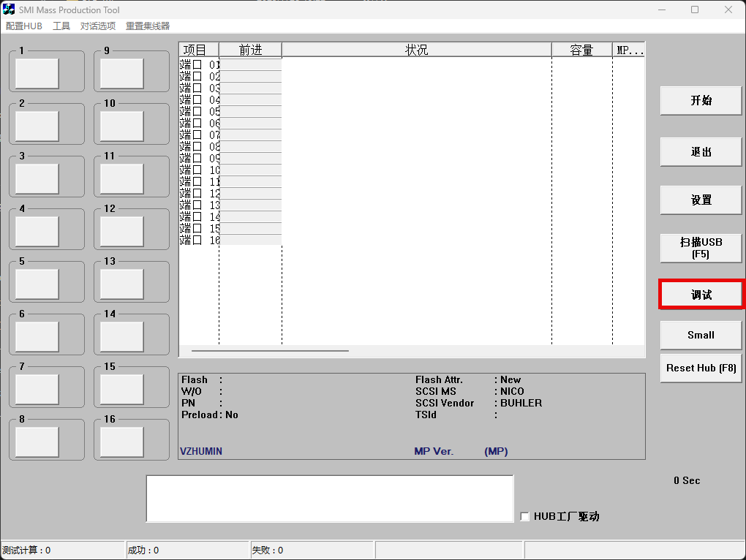
Task: Click the 调试 debug button
Action: click(x=701, y=295)
